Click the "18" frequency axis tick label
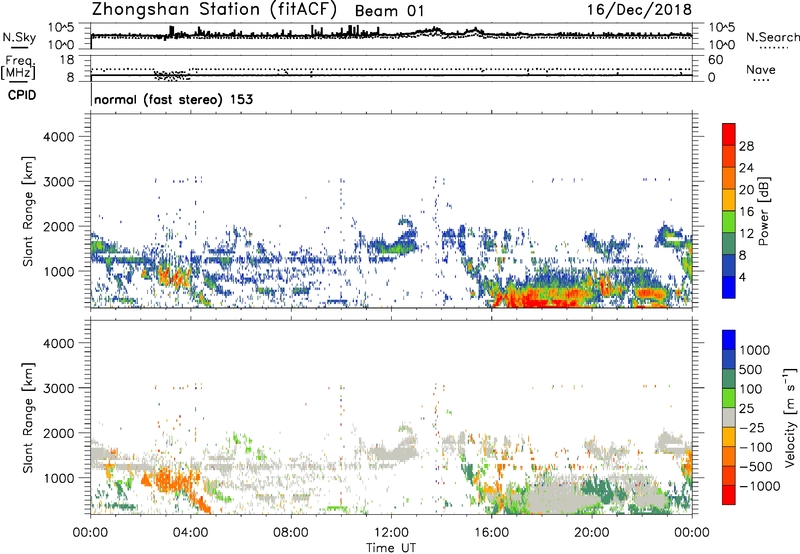This screenshot has width=800, height=554. click(67, 60)
